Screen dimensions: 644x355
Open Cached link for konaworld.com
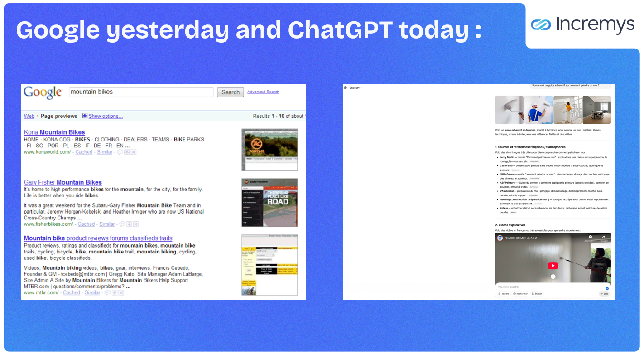[x=84, y=152]
